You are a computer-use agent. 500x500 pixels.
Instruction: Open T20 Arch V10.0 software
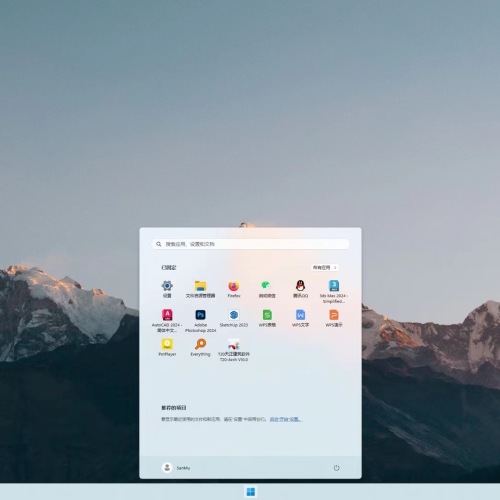point(234,350)
